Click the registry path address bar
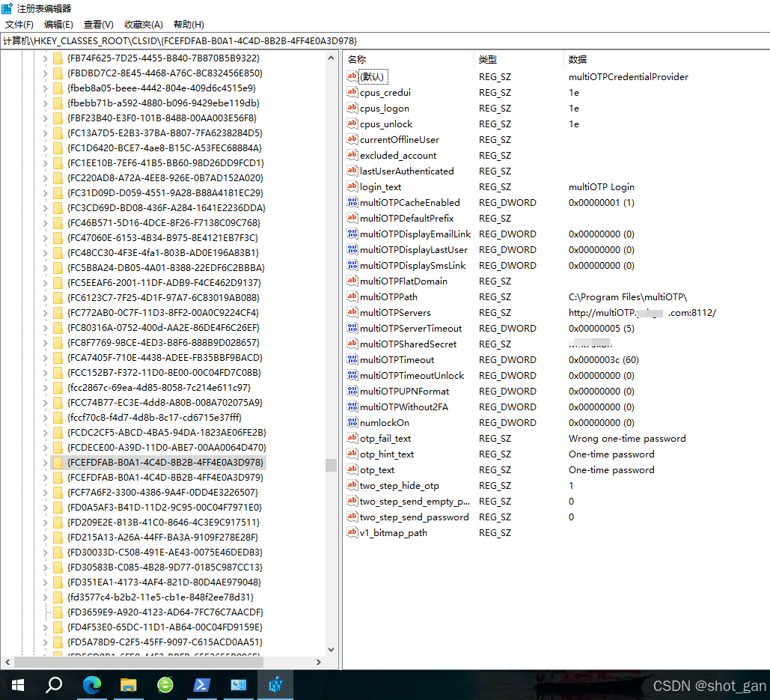The image size is (770, 700). click(x=385, y=40)
